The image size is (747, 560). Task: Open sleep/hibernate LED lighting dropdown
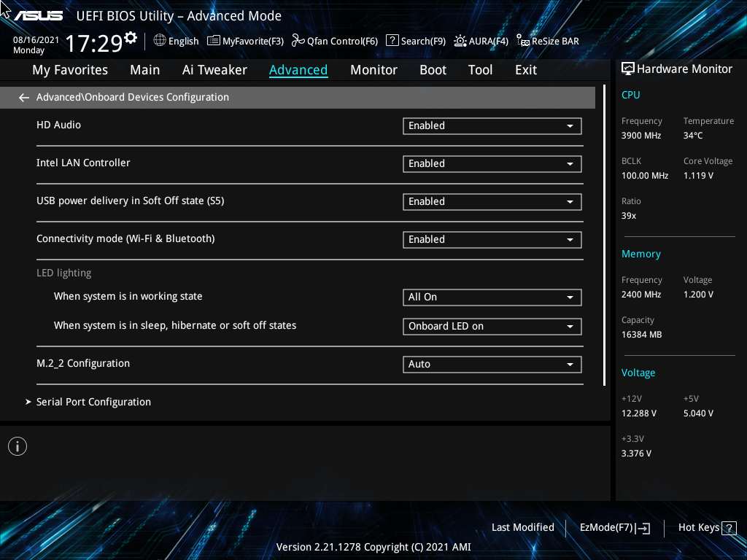coord(492,326)
